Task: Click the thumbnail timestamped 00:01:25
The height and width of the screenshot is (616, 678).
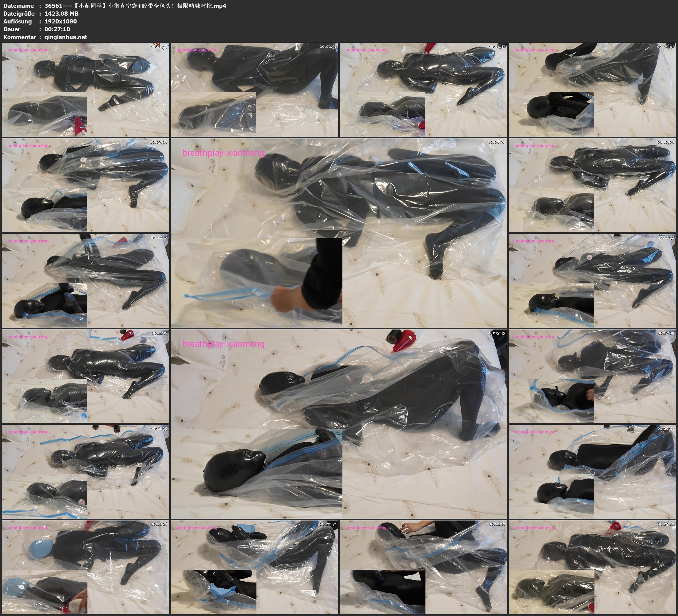Action: pyautogui.click(x=85, y=89)
